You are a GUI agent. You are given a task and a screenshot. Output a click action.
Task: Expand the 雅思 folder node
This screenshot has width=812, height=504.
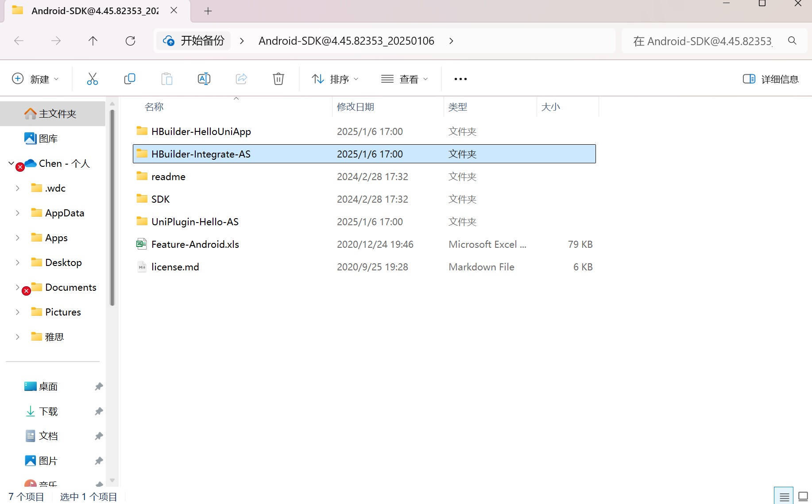tap(18, 337)
